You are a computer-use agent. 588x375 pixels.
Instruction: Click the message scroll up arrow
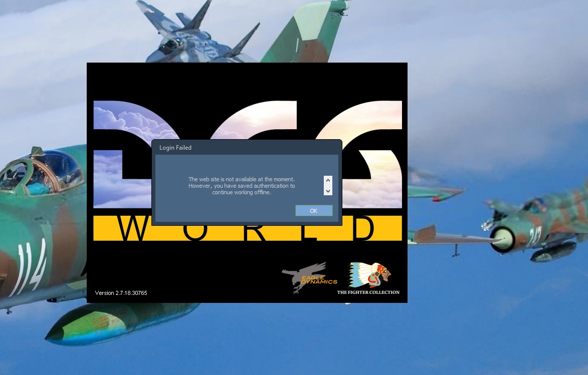(x=328, y=180)
